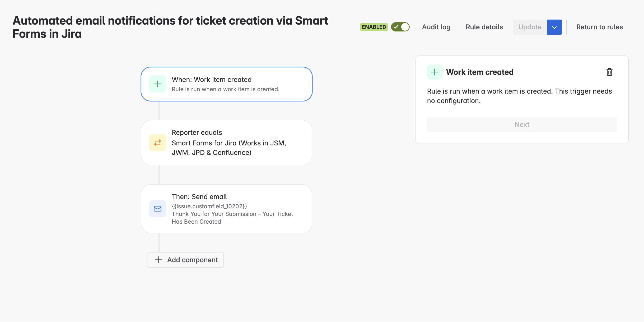The image size is (644, 322).
Task: Click the green ENABLED status badge
Action: [374, 27]
